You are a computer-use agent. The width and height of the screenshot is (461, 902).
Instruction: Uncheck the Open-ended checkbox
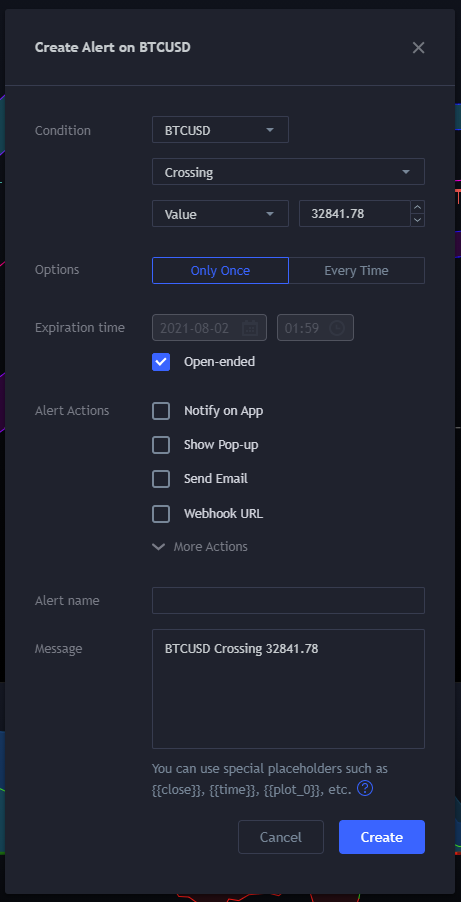click(x=161, y=362)
